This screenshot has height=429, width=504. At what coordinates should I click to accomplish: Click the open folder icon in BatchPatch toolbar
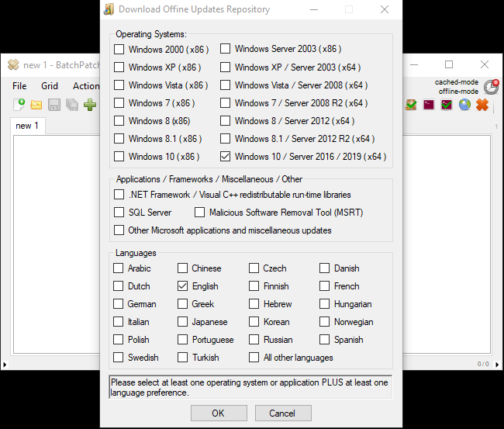(36, 105)
